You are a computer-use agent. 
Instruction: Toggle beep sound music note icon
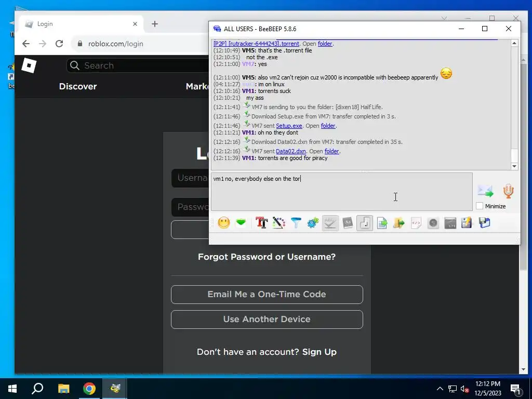coord(365,223)
